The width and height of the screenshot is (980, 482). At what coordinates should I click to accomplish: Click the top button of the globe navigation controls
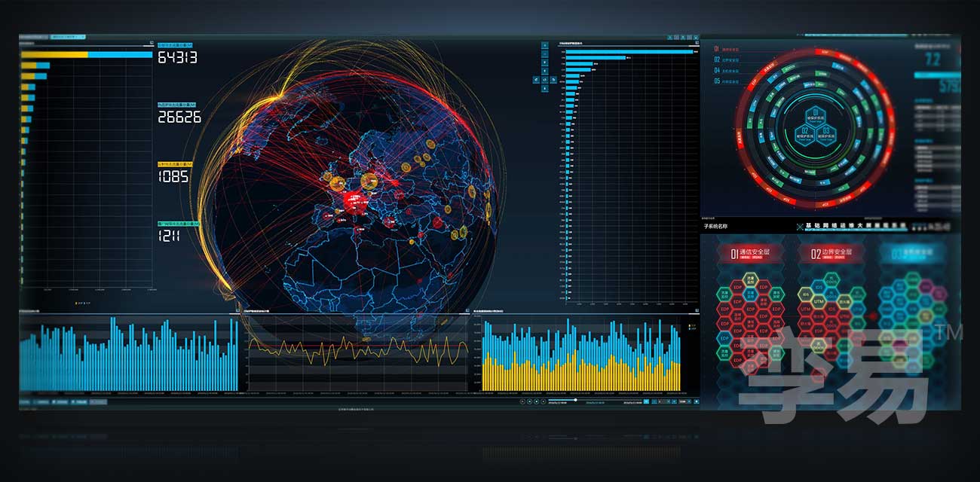pyautogui.click(x=545, y=45)
